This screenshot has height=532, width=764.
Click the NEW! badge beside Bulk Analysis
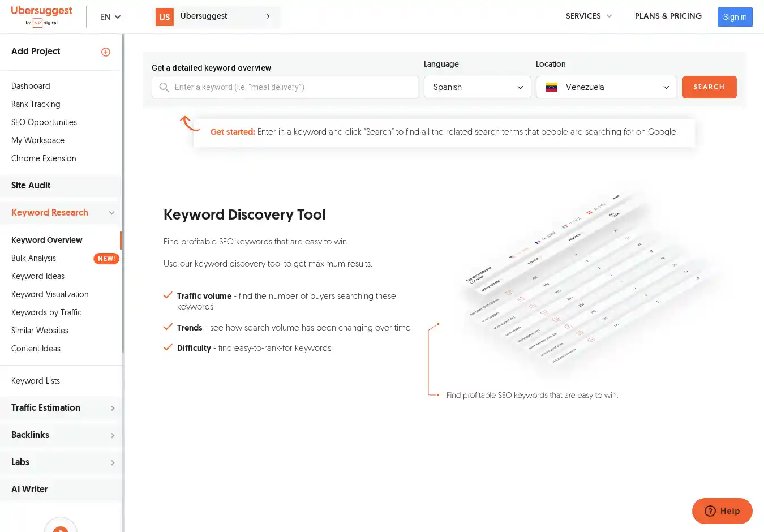(106, 259)
